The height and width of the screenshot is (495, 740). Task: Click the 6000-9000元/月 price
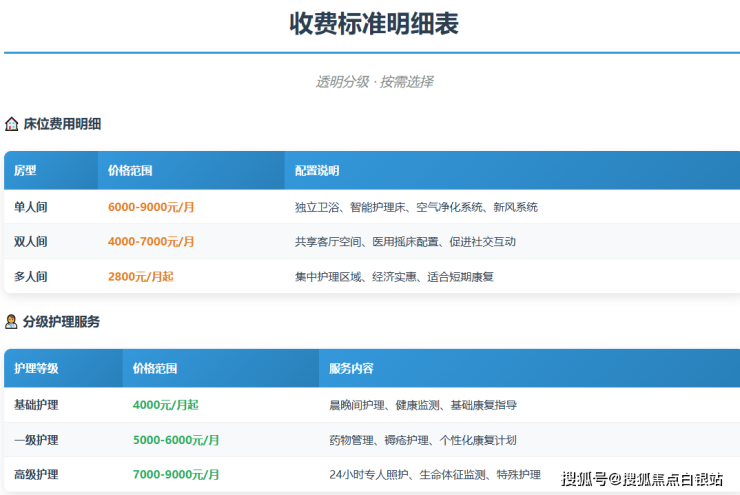tap(151, 207)
